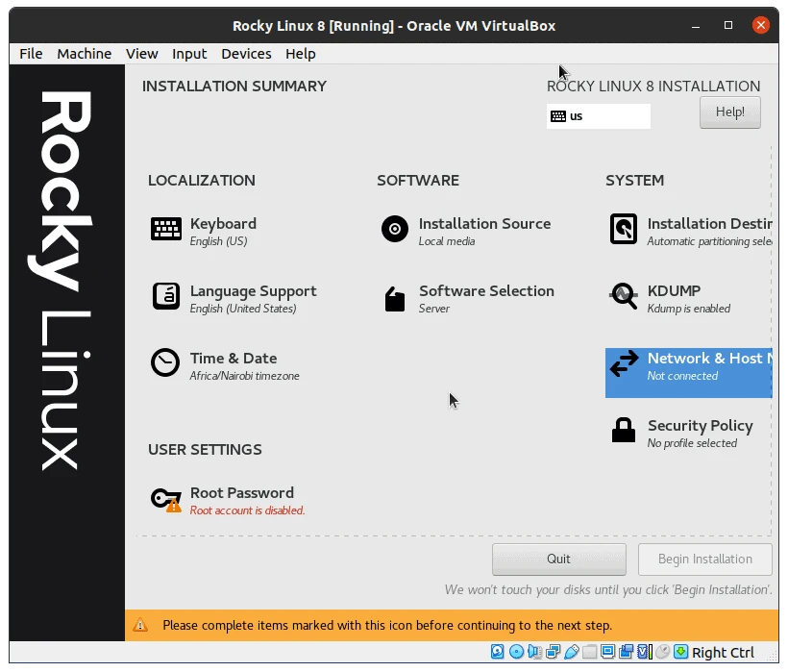This screenshot has width=788, height=672.
Task: Click the incomplete items warning banner
Action: click(x=384, y=625)
